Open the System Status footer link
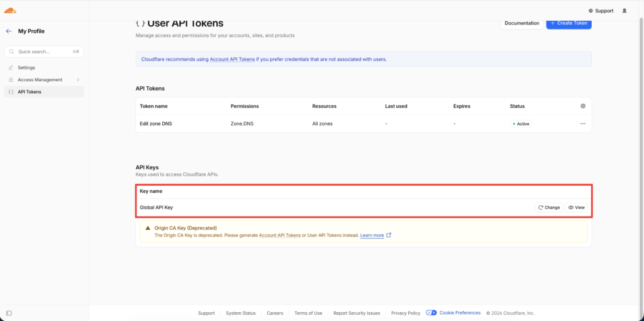 point(241,313)
